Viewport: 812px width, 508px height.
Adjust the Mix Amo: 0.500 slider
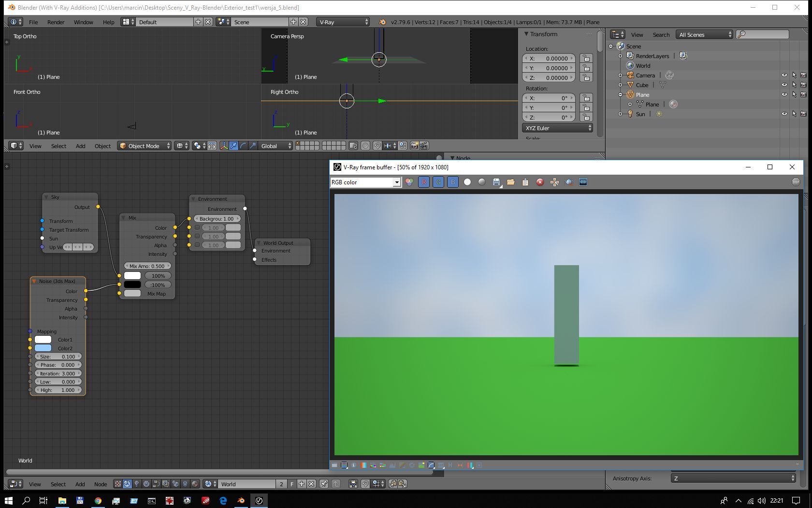[147, 266]
